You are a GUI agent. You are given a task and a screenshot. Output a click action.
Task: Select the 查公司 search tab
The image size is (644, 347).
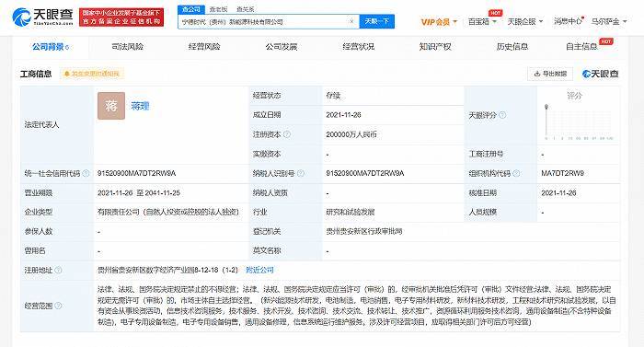(191, 9)
